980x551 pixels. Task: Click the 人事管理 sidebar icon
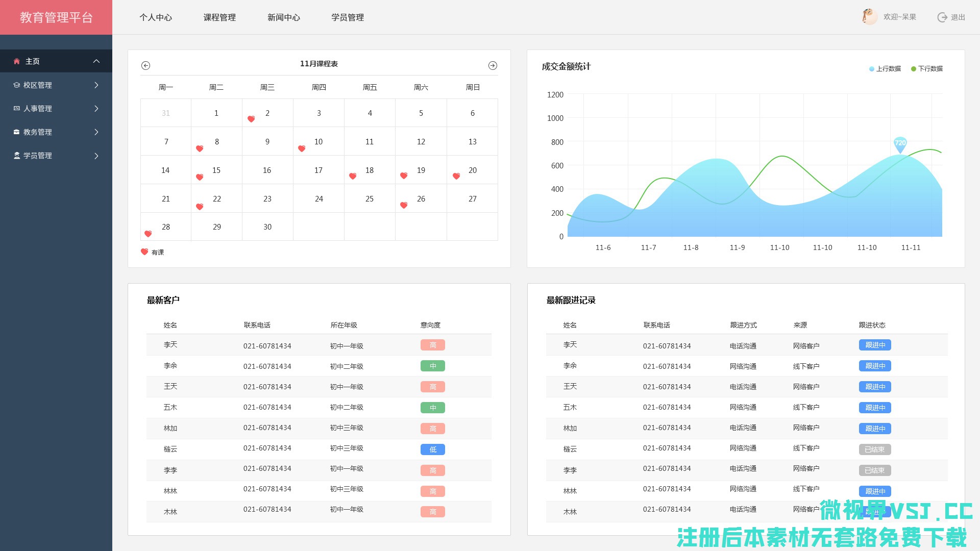click(x=17, y=109)
